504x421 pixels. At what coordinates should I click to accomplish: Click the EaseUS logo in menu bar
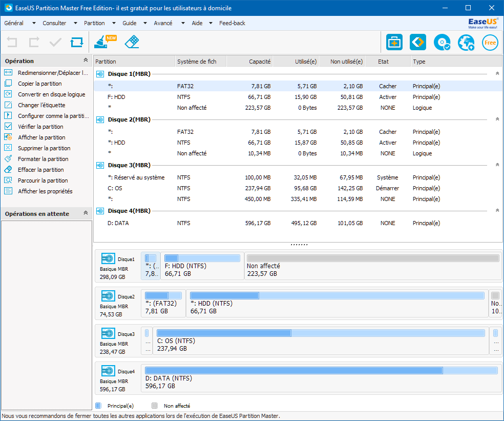tap(483, 23)
